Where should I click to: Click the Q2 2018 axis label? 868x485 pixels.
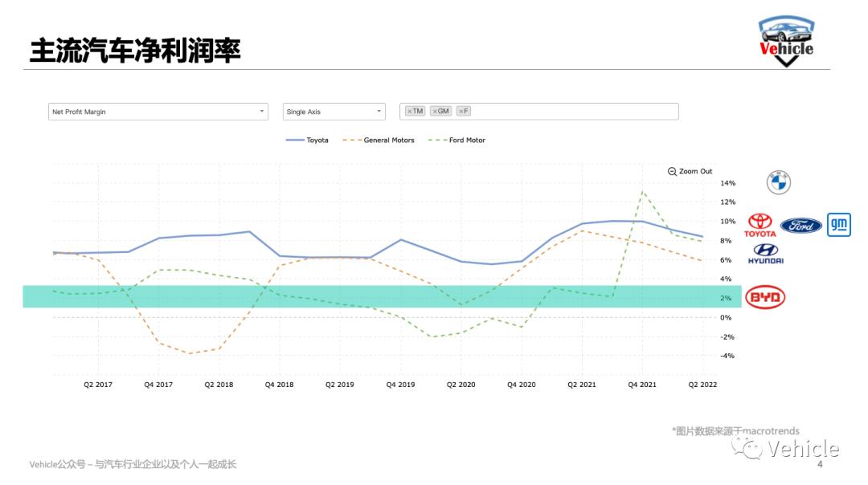click(x=219, y=385)
